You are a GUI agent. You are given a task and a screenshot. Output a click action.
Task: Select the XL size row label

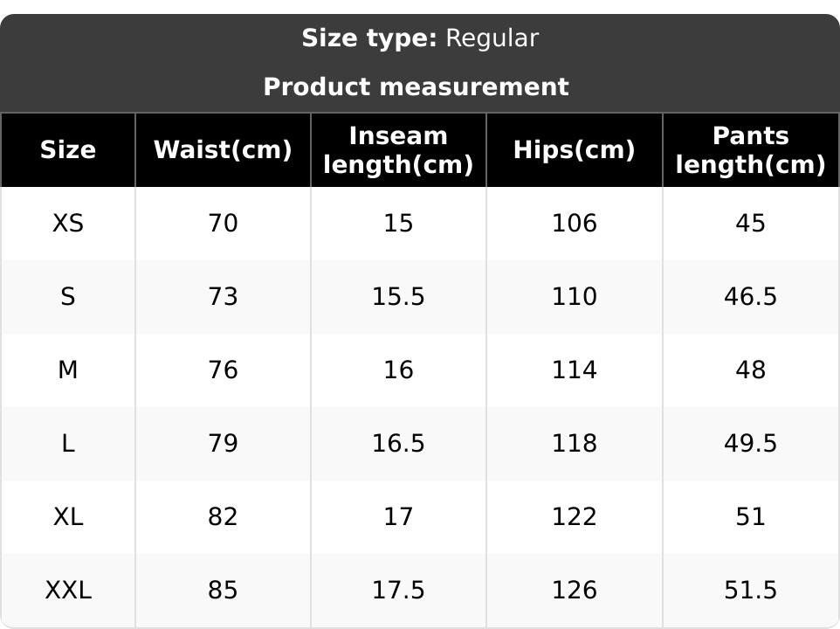pos(68,517)
